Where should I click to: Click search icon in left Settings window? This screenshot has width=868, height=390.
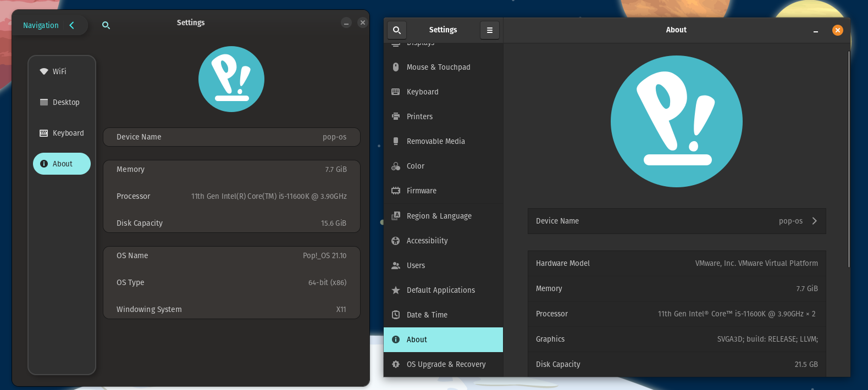[x=106, y=25]
